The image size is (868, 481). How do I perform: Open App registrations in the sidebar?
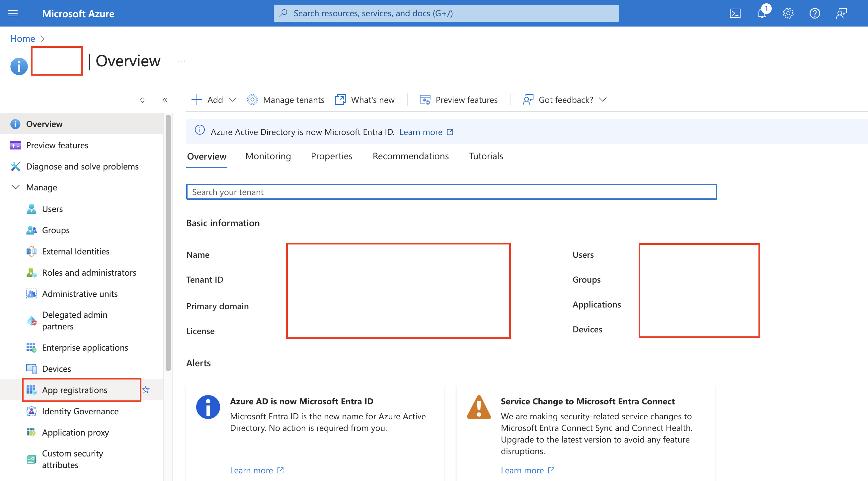click(x=82, y=390)
